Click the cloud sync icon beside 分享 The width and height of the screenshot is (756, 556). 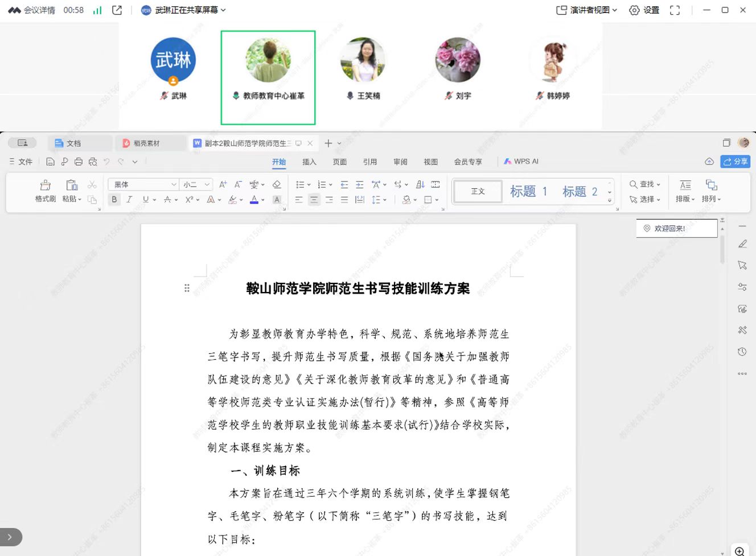point(709,162)
